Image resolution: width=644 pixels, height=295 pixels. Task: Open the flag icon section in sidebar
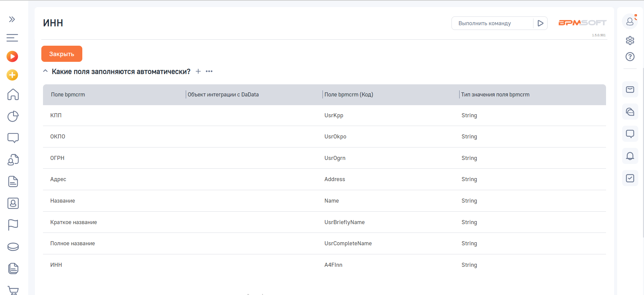(x=13, y=225)
